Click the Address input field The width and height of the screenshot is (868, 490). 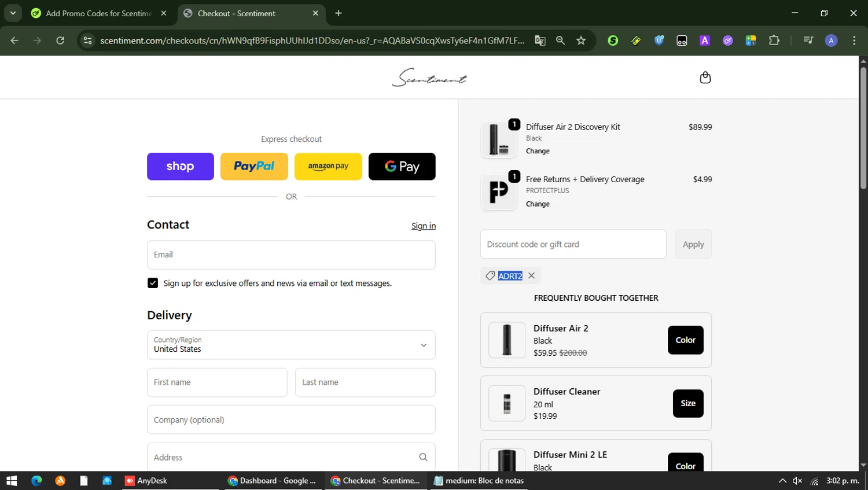[x=291, y=457]
